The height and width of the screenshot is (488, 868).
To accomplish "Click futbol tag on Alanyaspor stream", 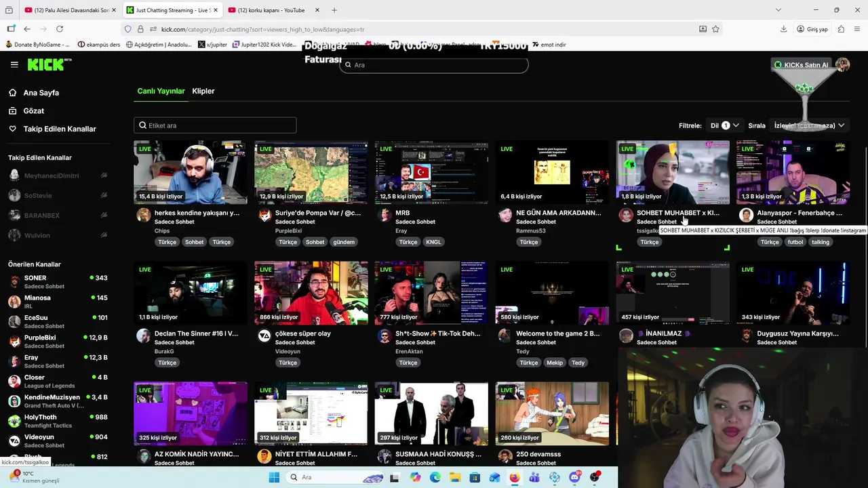I will 795,242.
